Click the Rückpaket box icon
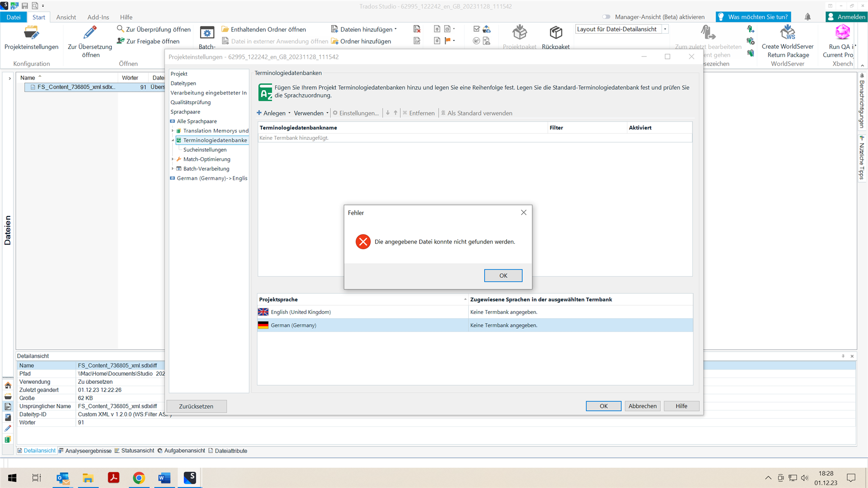868x488 pixels. click(x=556, y=33)
